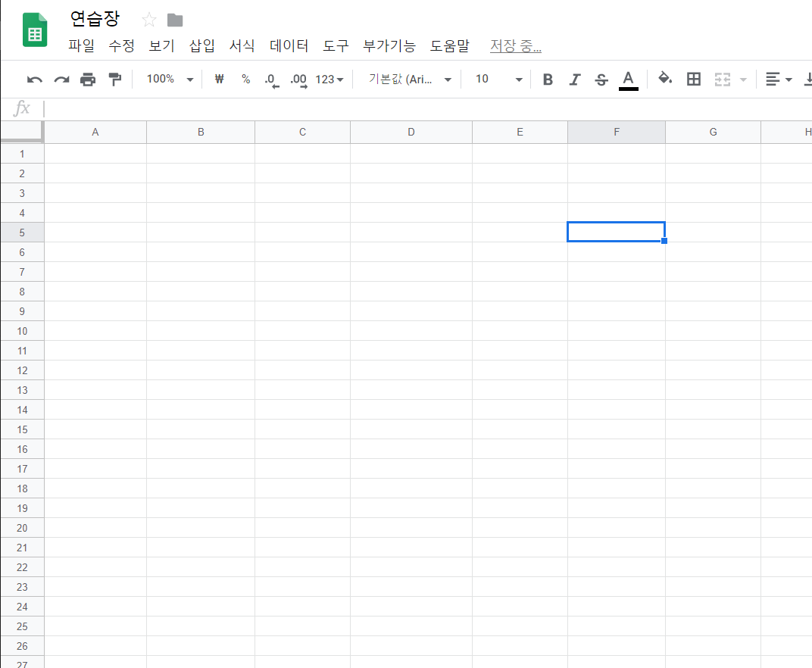Image resolution: width=812 pixels, height=668 pixels.
Task: Open the 보기 menu
Action: point(161,45)
